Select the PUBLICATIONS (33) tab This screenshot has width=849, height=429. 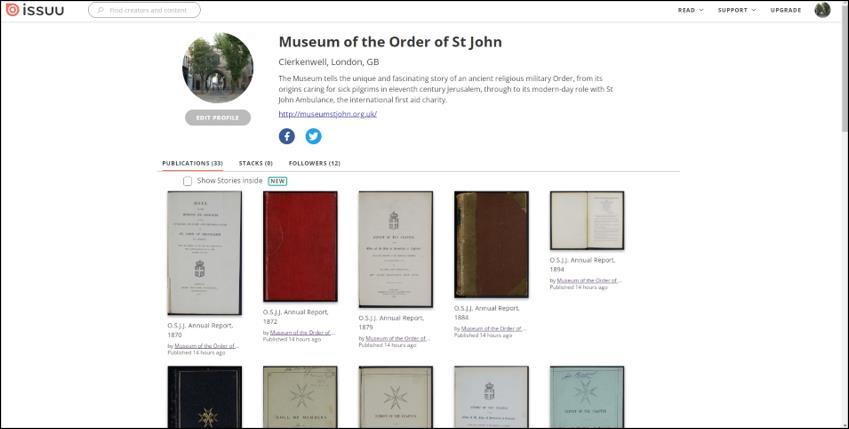[x=193, y=163]
